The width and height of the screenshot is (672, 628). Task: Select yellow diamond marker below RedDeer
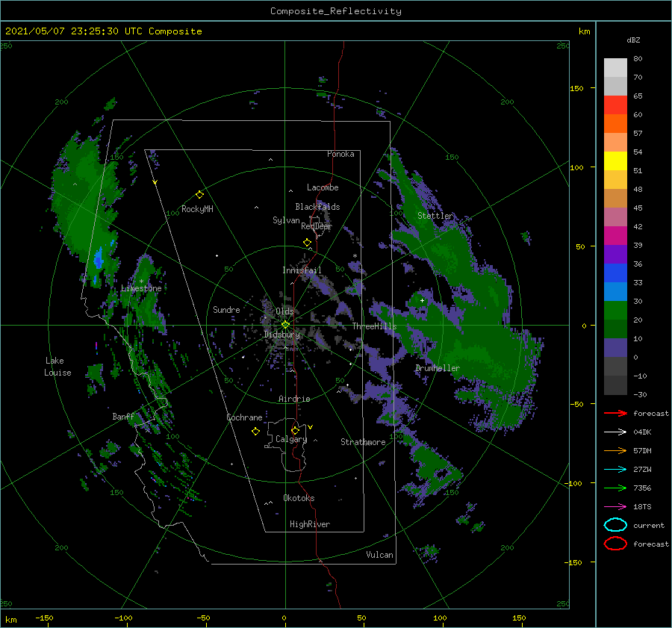click(308, 243)
